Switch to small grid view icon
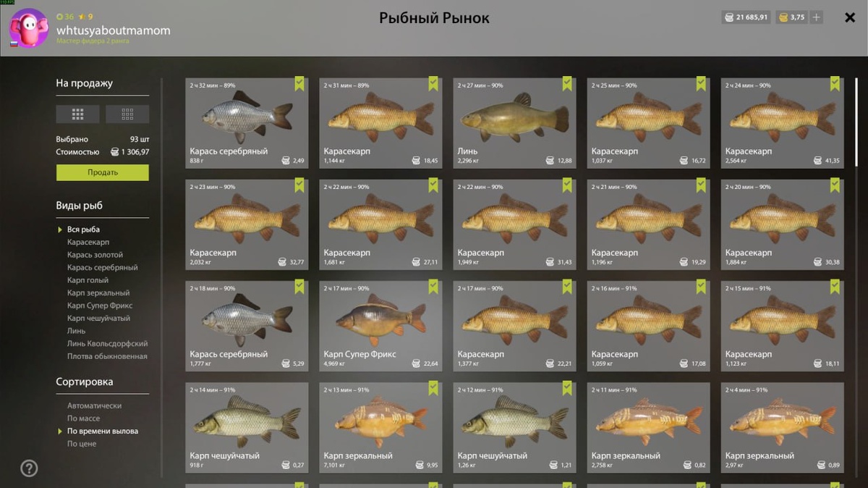The height and width of the screenshot is (488, 868). 127,114
